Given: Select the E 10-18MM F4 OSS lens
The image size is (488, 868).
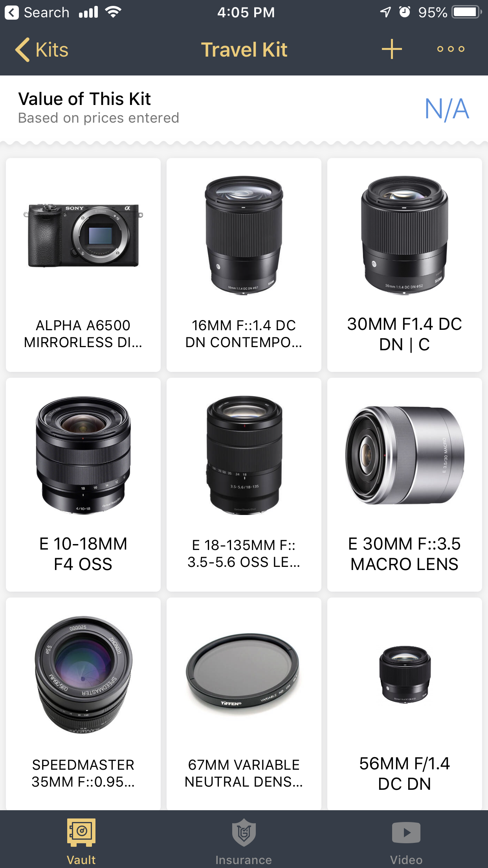Looking at the screenshot, I should point(83,485).
